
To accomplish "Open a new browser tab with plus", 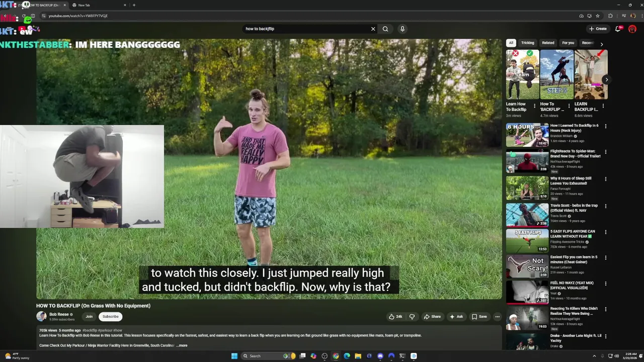I will pos(134,5).
